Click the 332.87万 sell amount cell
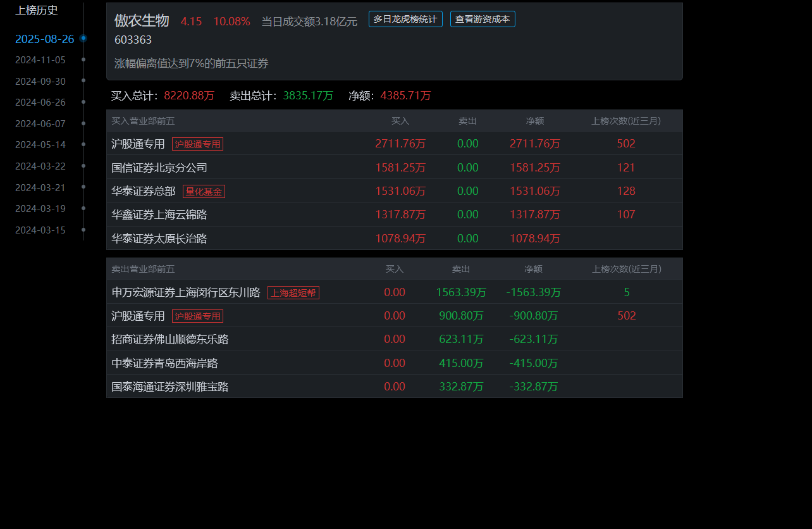Image resolution: width=812 pixels, height=529 pixels. [x=461, y=387]
